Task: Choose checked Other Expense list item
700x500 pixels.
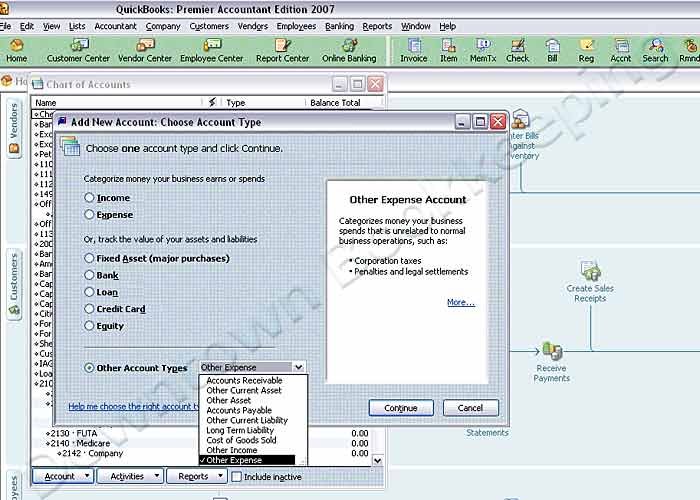Action: pos(247,460)
